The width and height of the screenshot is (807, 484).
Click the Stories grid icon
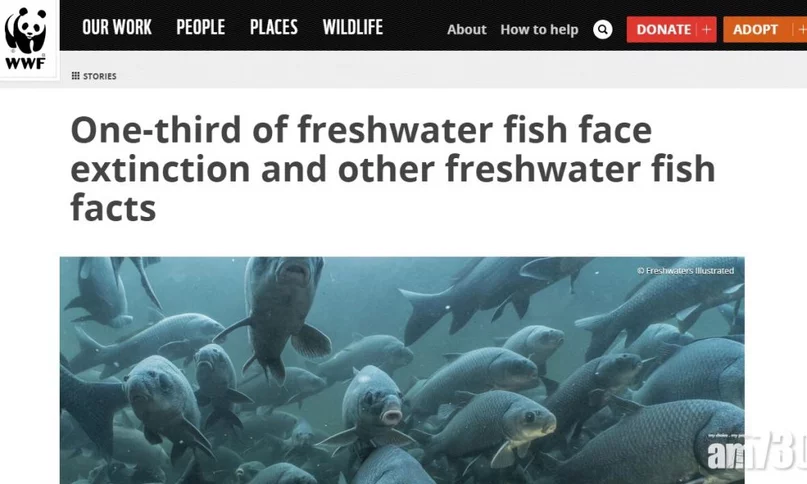pyautogui.click(x=76, y=76)
